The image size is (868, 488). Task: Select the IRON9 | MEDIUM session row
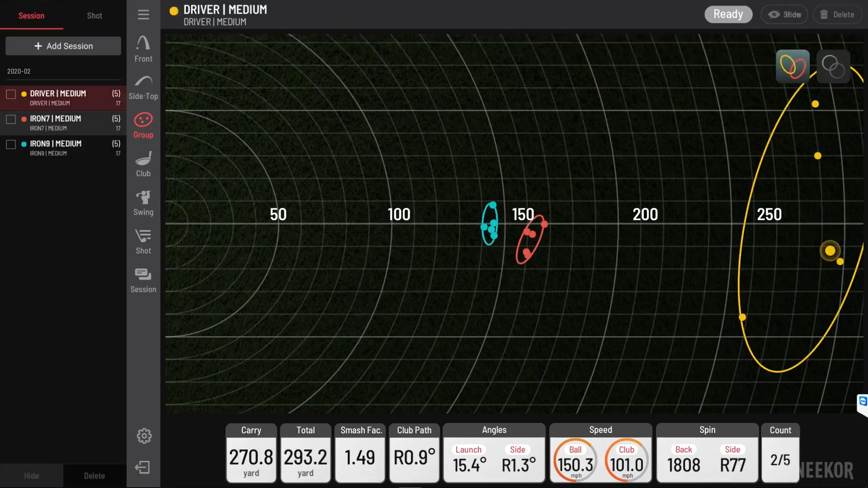coord(63,148)
